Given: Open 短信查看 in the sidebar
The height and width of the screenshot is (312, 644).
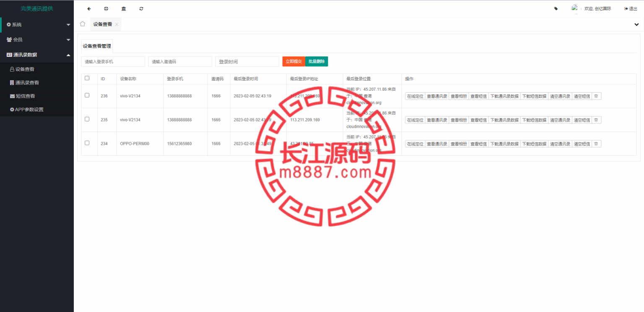Looking at the screenshot, I should coord(37,96).
